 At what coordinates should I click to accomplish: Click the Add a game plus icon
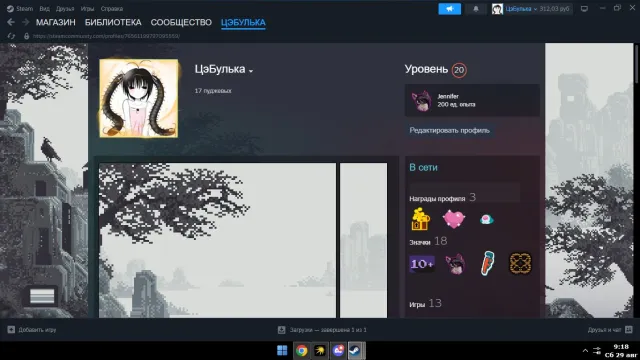point(11,329)
